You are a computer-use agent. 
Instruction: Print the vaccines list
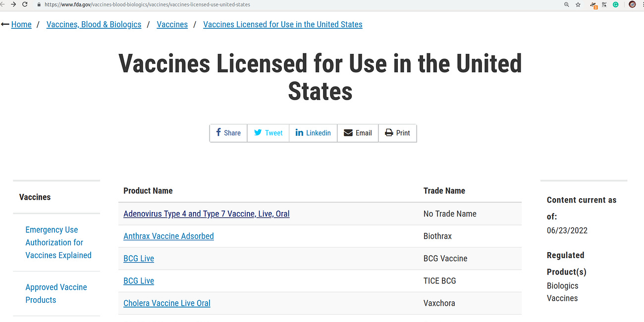pyautogui.click(x=397, y=133)
